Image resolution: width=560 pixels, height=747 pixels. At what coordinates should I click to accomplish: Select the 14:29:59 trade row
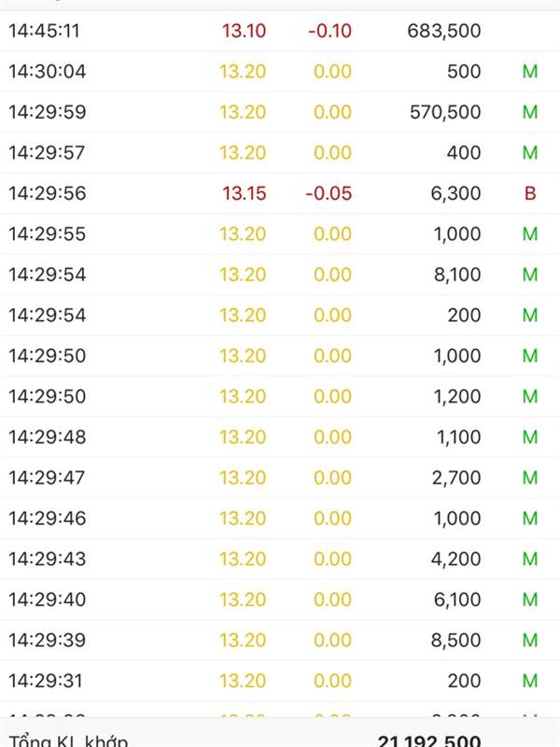280,112
